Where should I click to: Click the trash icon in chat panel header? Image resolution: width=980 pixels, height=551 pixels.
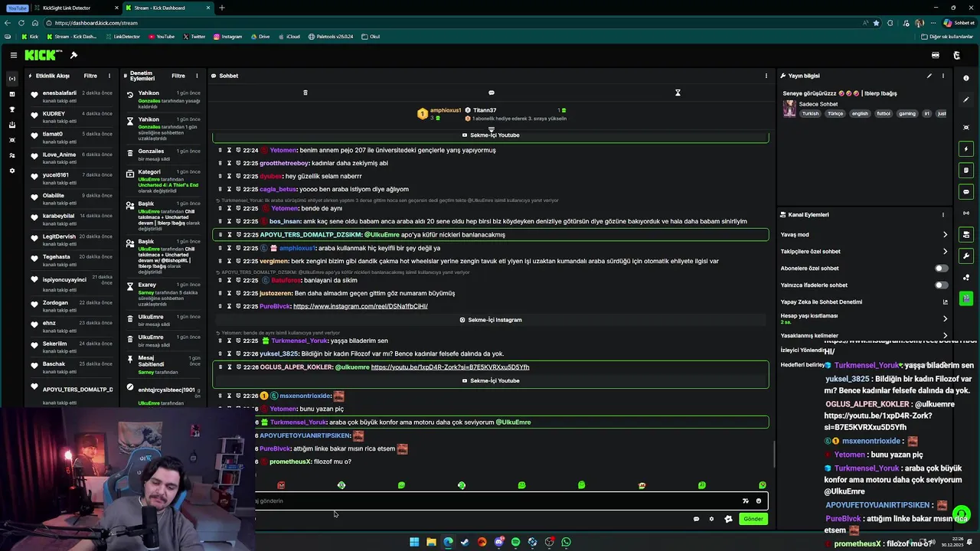(305, 93)
